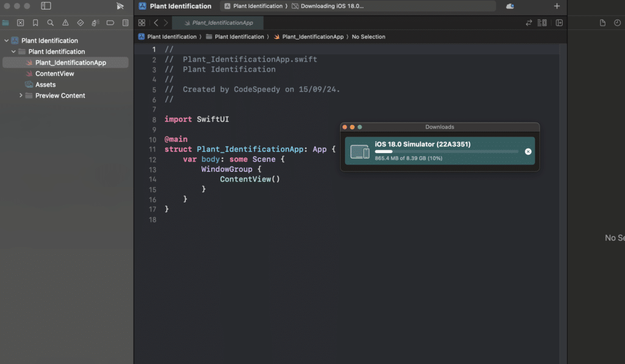Open the Source Control navigator icon
The image size is (625, 364).
20,23
